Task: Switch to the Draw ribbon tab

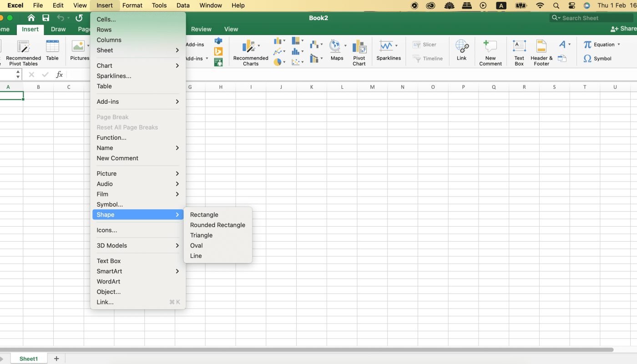Action: point(58,29)
